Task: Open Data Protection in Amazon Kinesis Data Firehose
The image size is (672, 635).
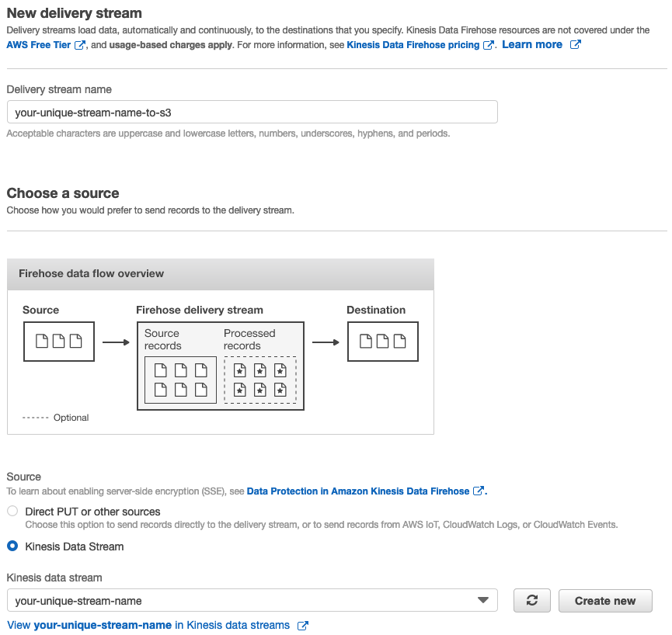Action: [x=357, y=491]
